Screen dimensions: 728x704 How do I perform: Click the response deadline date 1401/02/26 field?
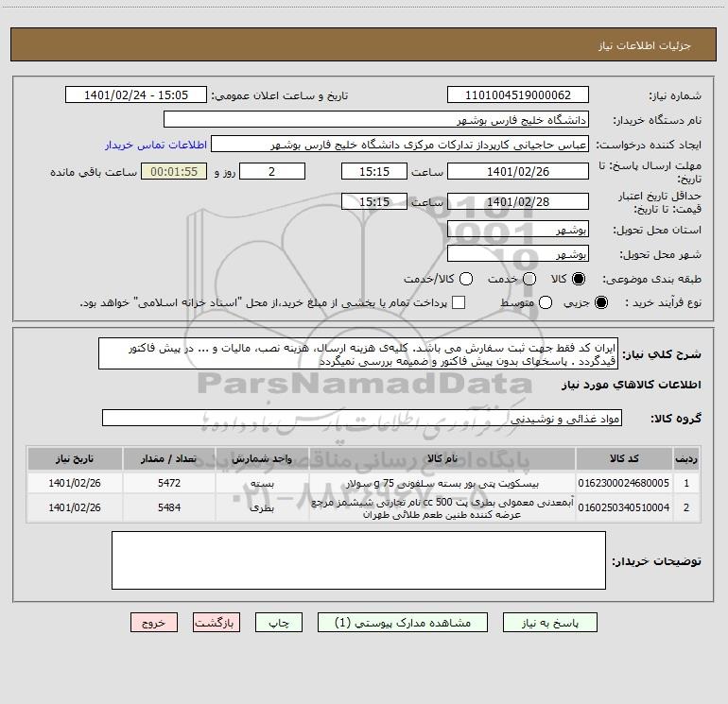pyautogui.click(x=518, y=171)
